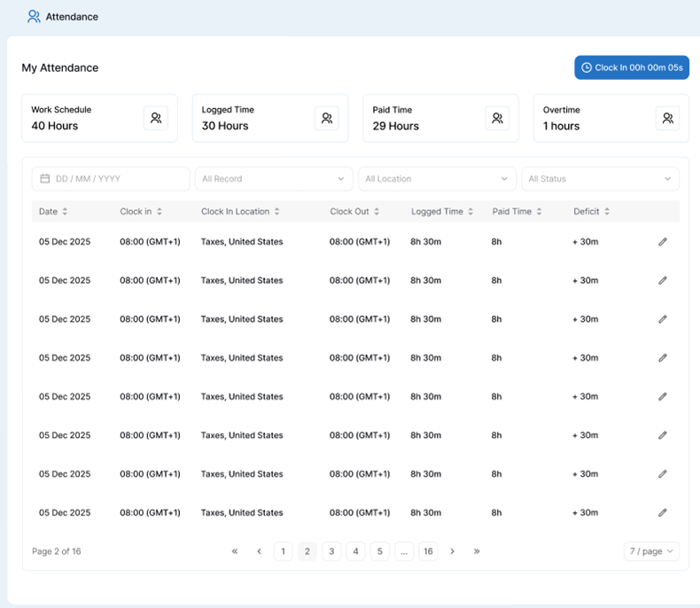Click the Work Schedule card icon
Screen dimensions: 700x608
pyautogui.click(x=156, y=118)
